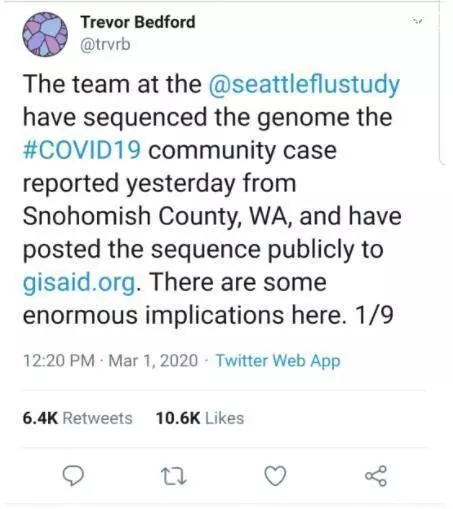Click the Trevor Bedford display name
The height and width of the screenshot is (509, 453).
138,22
